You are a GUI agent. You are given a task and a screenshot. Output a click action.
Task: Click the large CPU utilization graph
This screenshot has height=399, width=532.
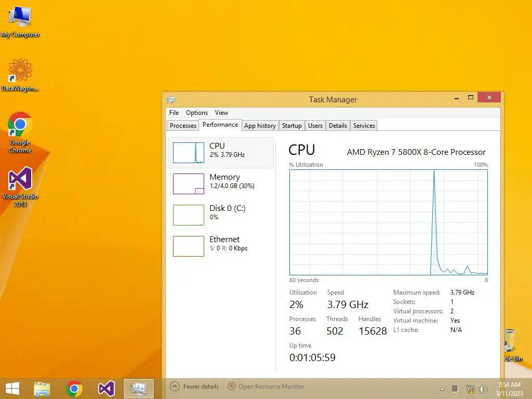[389, 222]
